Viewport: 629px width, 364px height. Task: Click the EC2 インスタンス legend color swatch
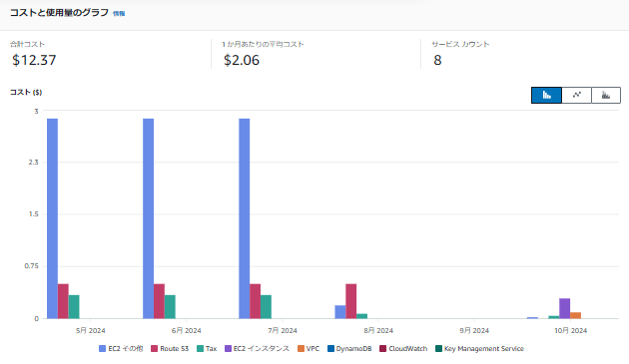pyautogui.click(x=228, y=349)
